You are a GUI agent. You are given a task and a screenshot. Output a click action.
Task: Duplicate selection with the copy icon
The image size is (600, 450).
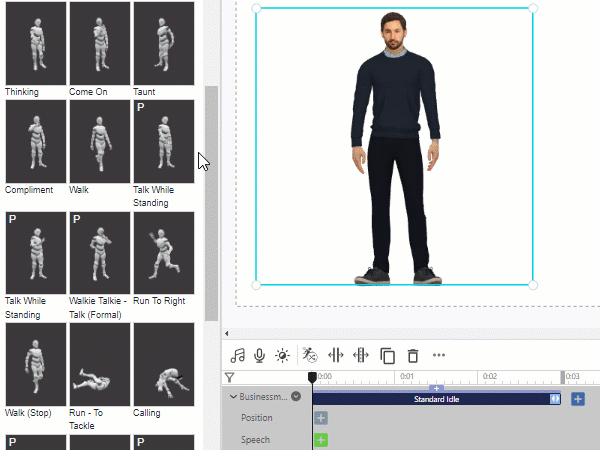(x=387, y=355)
